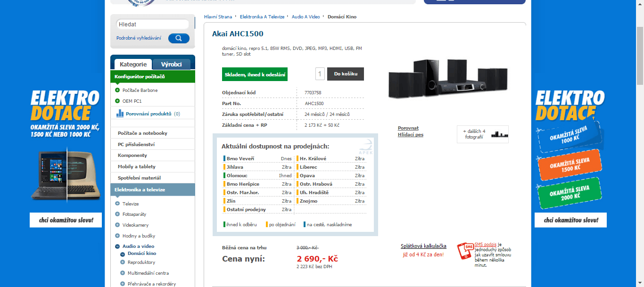Click the SMS podpis phone icon

[x=465, y=251]
